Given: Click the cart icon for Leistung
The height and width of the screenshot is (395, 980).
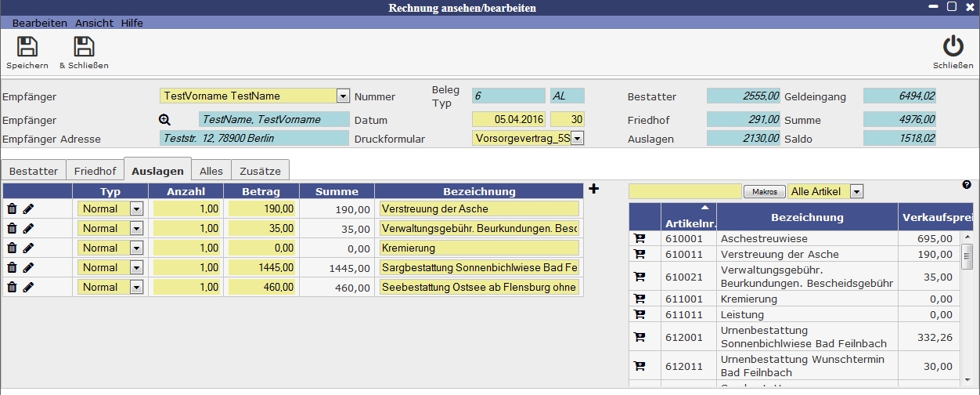Looking at the screenshot, I should pyautogui.click(x=640, y=314).
